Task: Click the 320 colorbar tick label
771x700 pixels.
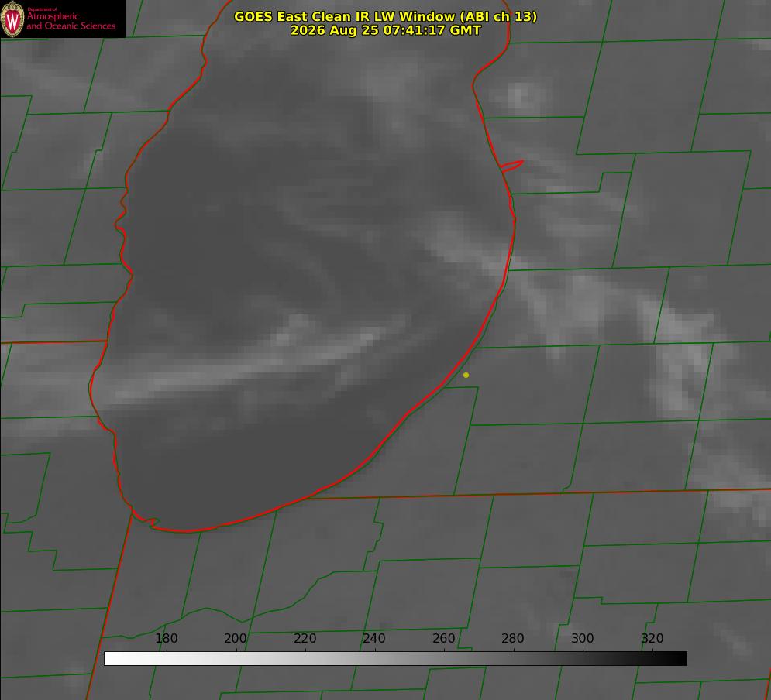Action: (652, 639)
